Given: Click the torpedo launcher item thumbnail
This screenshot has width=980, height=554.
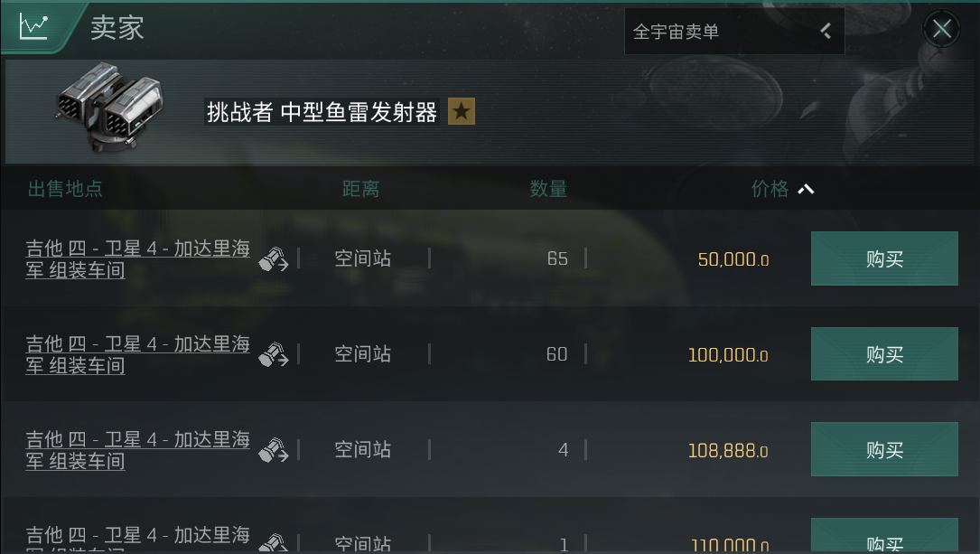Looking at the screenshot, I should click(x=109, y=107).
